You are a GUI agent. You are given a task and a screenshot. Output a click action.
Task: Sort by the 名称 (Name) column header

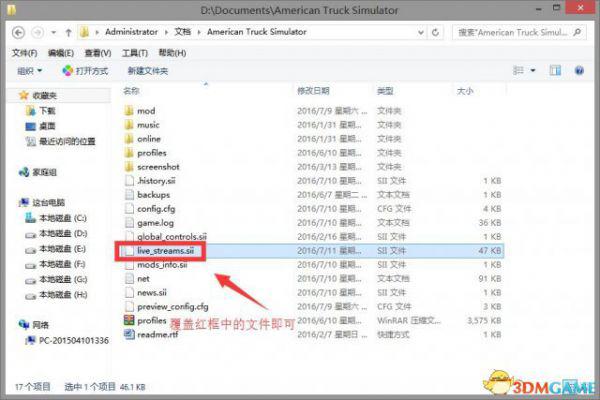(130, 91)
